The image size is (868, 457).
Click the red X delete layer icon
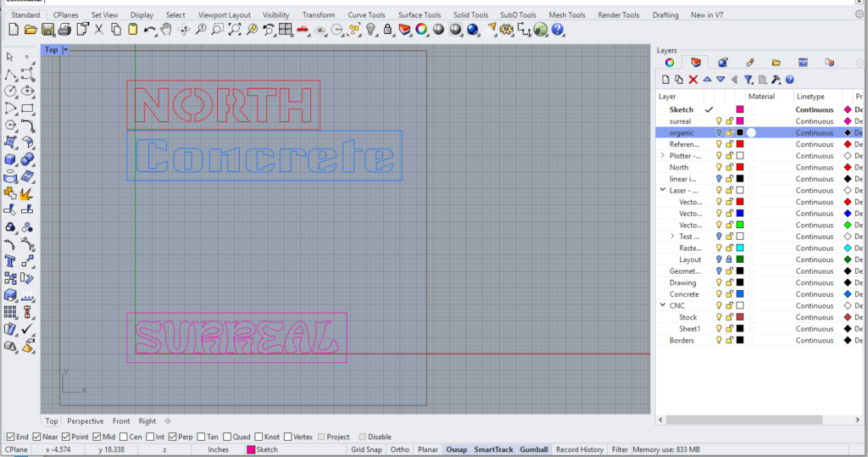tap(693, 80)
